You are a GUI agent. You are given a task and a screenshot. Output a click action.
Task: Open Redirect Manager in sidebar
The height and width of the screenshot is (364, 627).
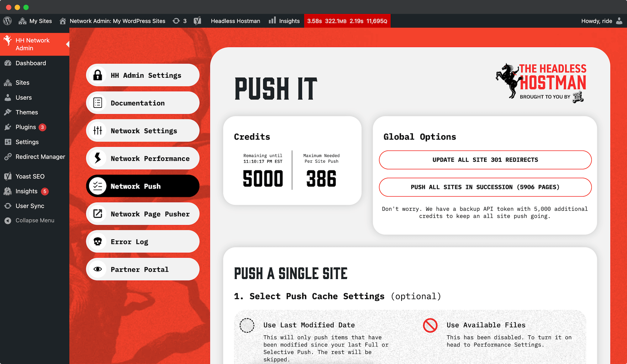[x=40, y=157]
